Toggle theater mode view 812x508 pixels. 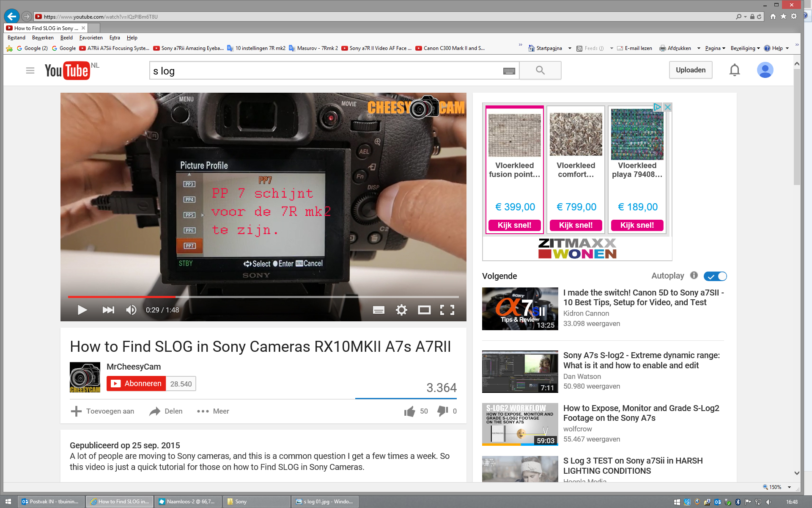coord(424,310)
